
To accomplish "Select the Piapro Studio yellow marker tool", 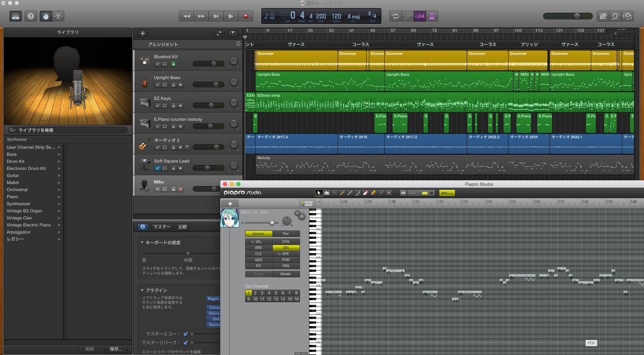I will coord(373,193).
